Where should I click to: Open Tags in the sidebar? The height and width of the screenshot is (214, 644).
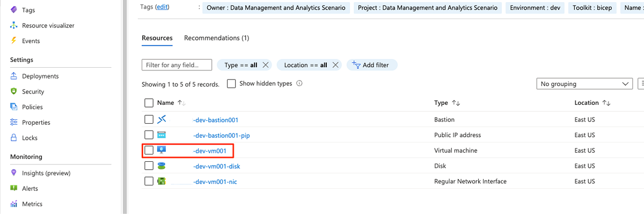tap(28, 10)
